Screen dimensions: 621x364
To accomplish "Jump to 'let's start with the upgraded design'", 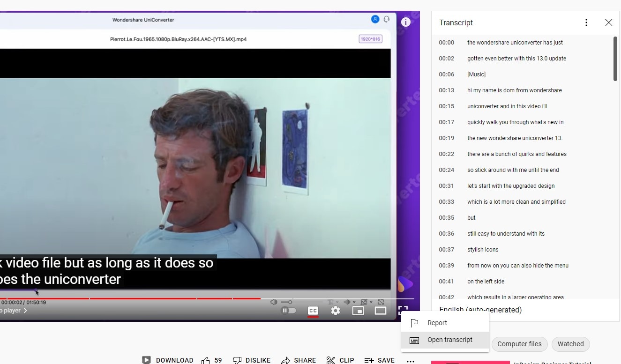I will click(522, 186).
